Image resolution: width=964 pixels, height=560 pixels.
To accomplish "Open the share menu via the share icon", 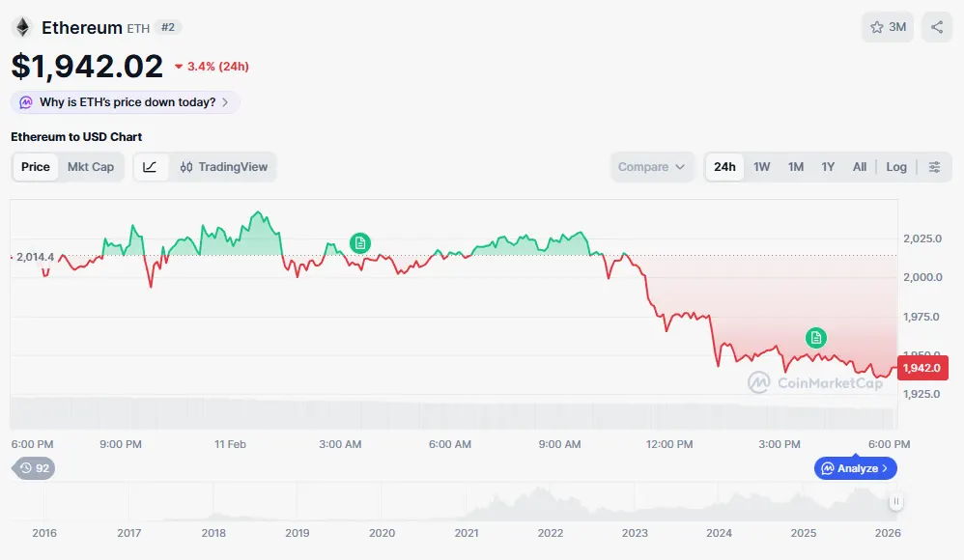I will pos(935,27).
